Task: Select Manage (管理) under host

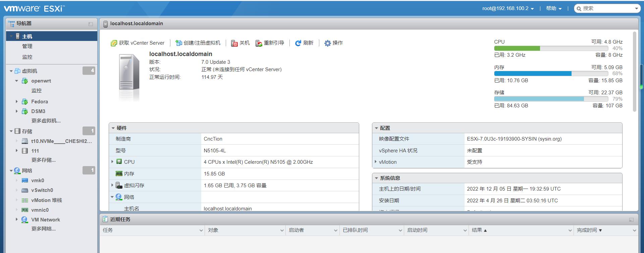Action: [27, 46]
